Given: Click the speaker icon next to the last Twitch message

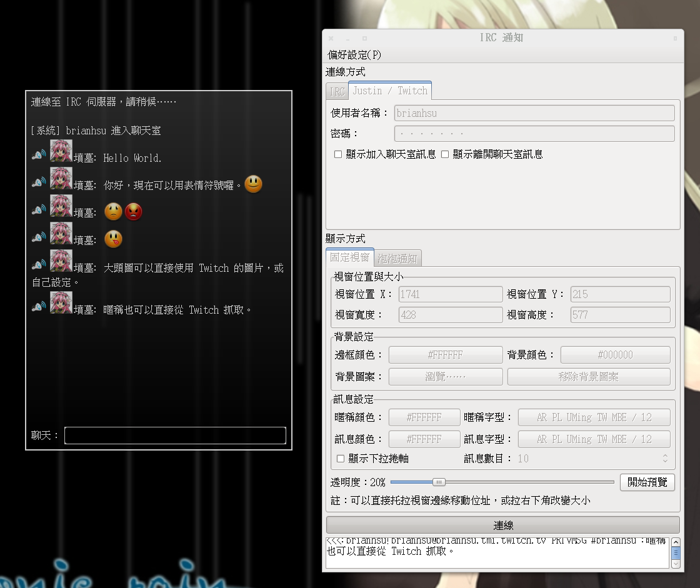Looking at the screenshot, I should [38, 306].
